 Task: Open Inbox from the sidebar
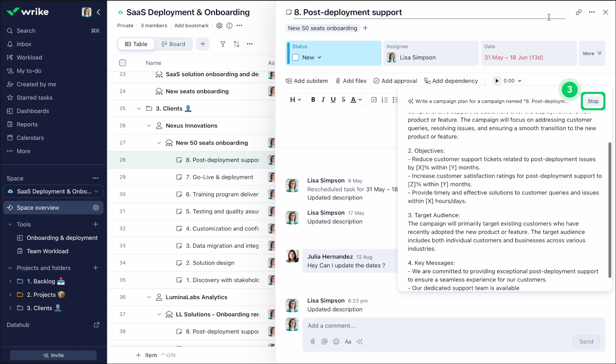point(24,44)
